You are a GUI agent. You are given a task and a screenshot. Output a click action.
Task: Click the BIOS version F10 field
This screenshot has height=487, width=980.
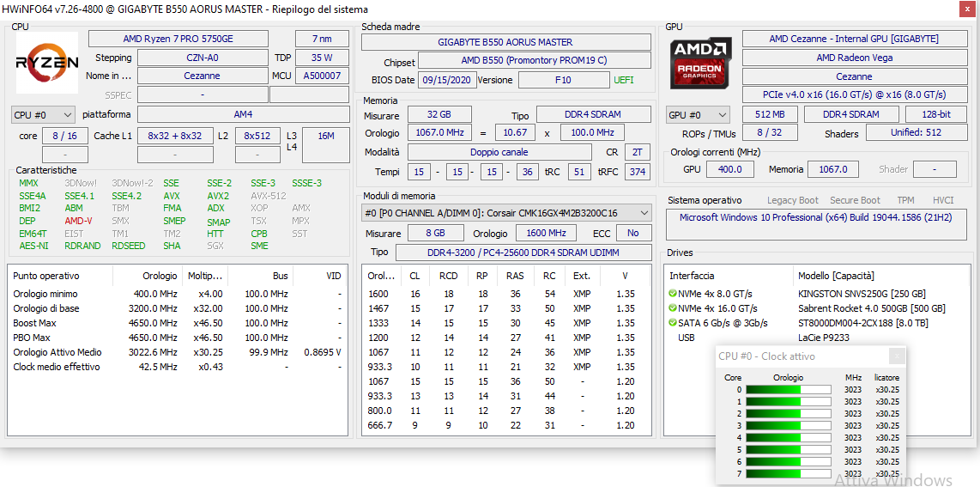pyautogui.click(x=564, y=80)
